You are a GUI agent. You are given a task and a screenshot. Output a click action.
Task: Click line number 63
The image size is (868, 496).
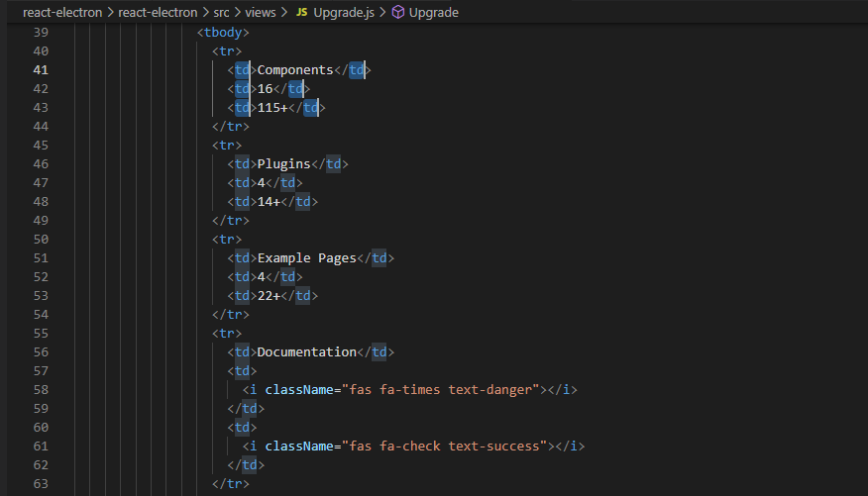(41, 484)
